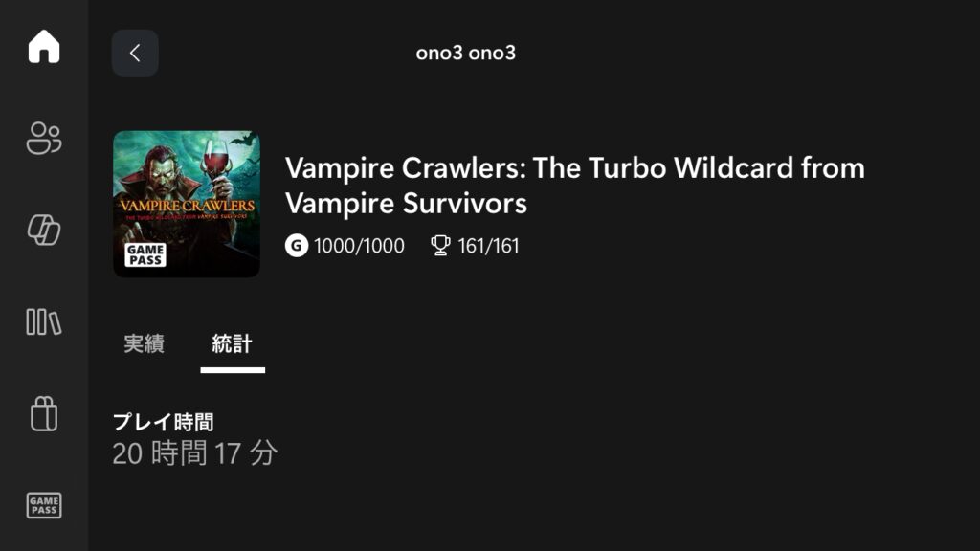
Task: Click the Gamerscore G icon
Action: [x=297, y=246]
